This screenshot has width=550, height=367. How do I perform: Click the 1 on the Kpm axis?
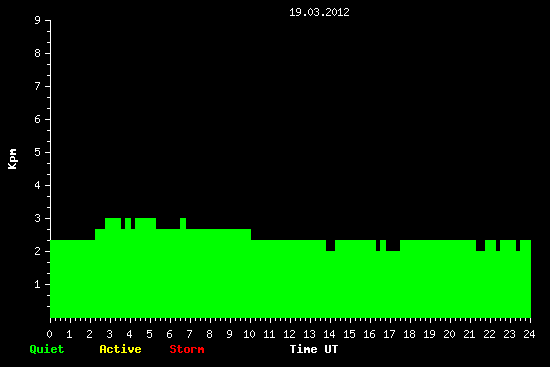click(38, 284)
